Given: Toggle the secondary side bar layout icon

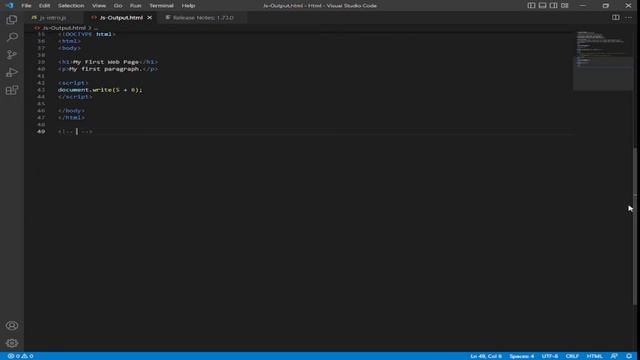Looking at the screenshot, I should tap(553, 6).
